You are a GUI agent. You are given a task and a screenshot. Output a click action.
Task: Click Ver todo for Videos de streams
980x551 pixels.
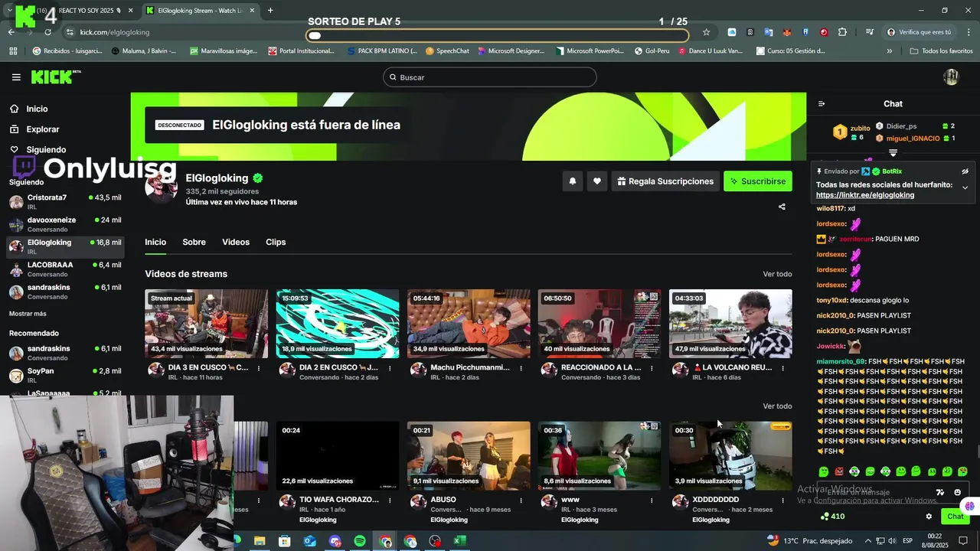777,274
